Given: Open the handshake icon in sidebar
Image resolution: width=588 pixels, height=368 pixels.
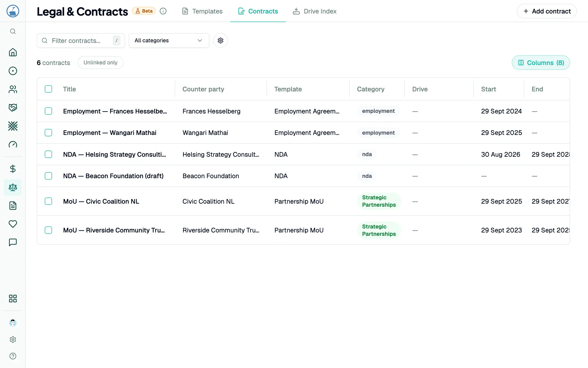Looking at the screenshot, I should [13, 108].
